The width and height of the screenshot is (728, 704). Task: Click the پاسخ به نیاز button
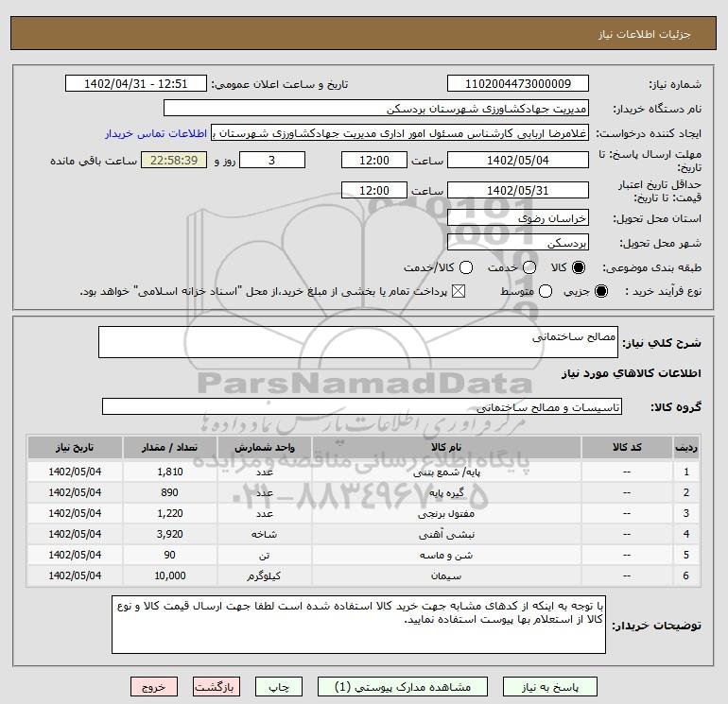click(550, 687)
